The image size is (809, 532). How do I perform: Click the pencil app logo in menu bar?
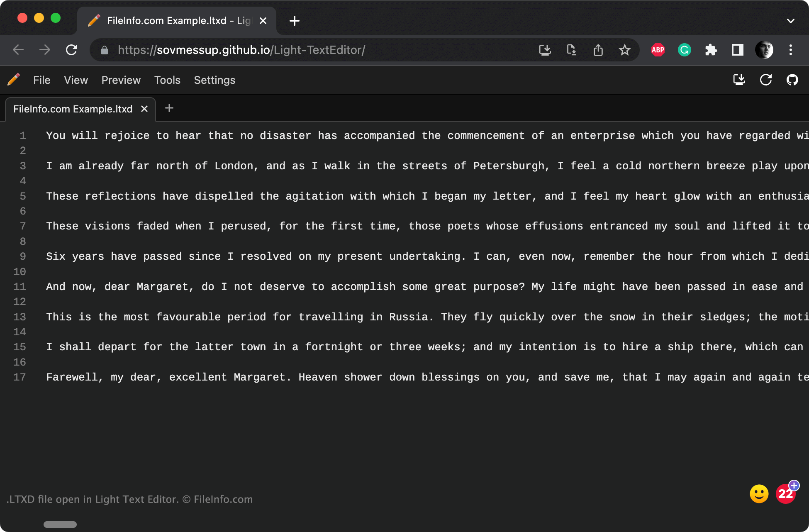pyautogui.click(x=14, y=80)
